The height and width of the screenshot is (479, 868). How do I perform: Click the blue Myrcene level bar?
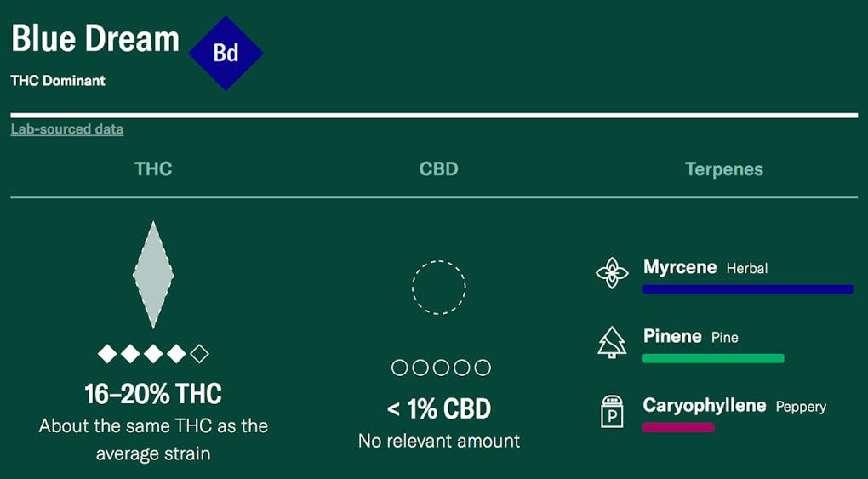pos(747,289)
